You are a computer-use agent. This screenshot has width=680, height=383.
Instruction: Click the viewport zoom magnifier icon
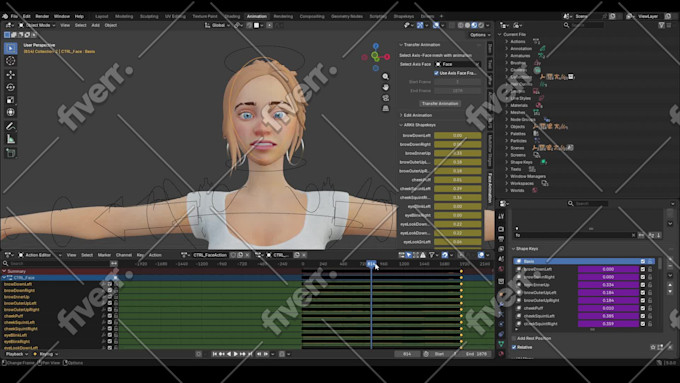[385, 77]
